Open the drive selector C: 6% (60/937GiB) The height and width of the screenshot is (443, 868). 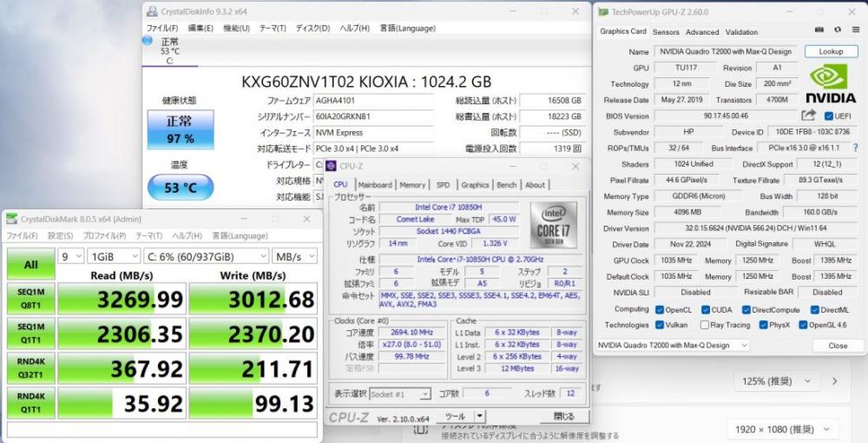pos(206,256)
